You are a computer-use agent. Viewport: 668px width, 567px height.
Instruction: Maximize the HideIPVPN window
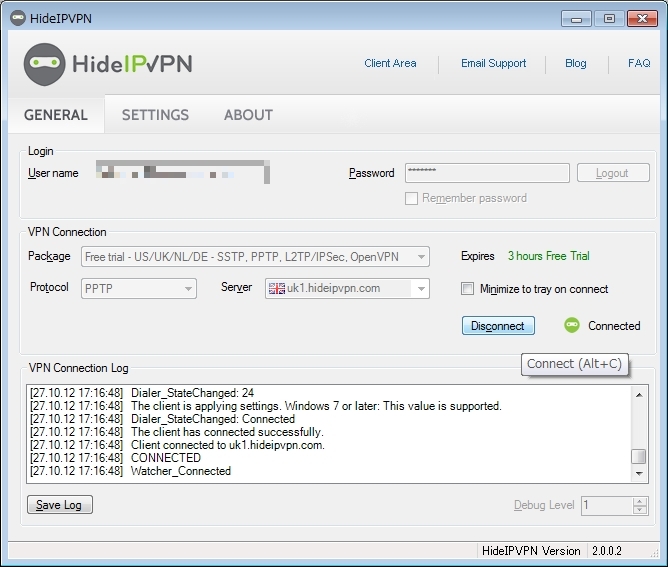coord(609,19)
